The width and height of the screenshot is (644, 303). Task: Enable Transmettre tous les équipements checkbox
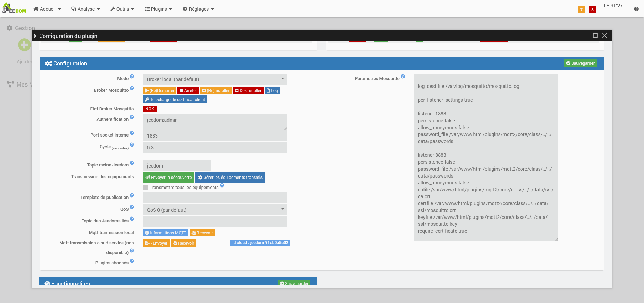pyautogui.click(x=146, y=188)
